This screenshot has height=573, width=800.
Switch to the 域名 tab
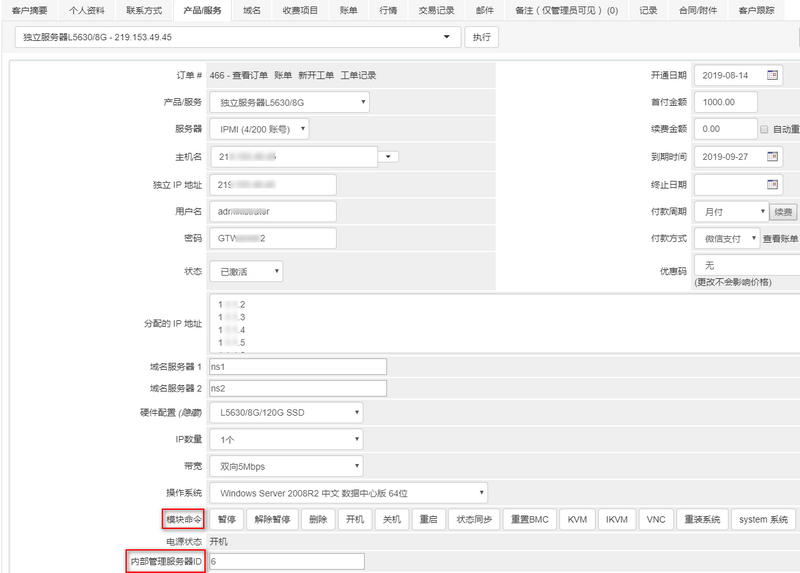click(x=252, y=10)
